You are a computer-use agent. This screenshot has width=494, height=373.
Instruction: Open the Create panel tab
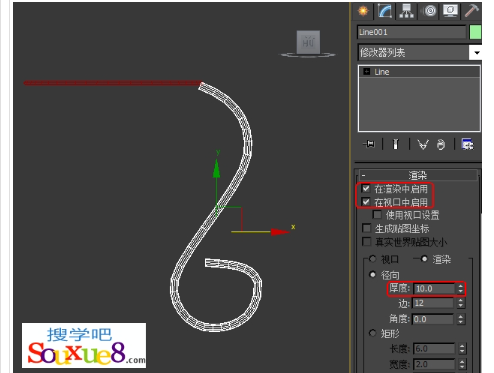coord(363,11)
